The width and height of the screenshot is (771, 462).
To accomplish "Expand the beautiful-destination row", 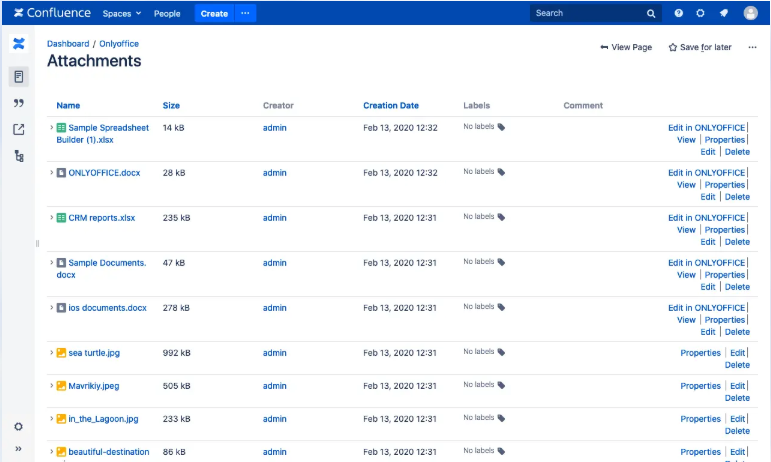I will (51, 451).
